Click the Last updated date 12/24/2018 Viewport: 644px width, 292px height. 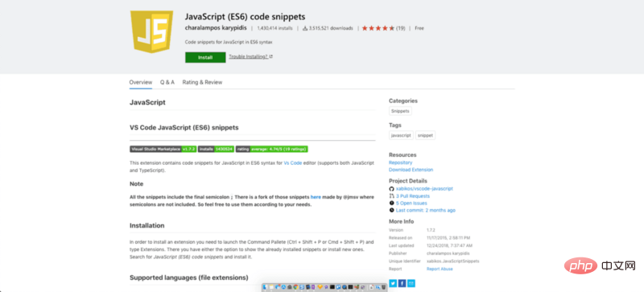[449, 245]
